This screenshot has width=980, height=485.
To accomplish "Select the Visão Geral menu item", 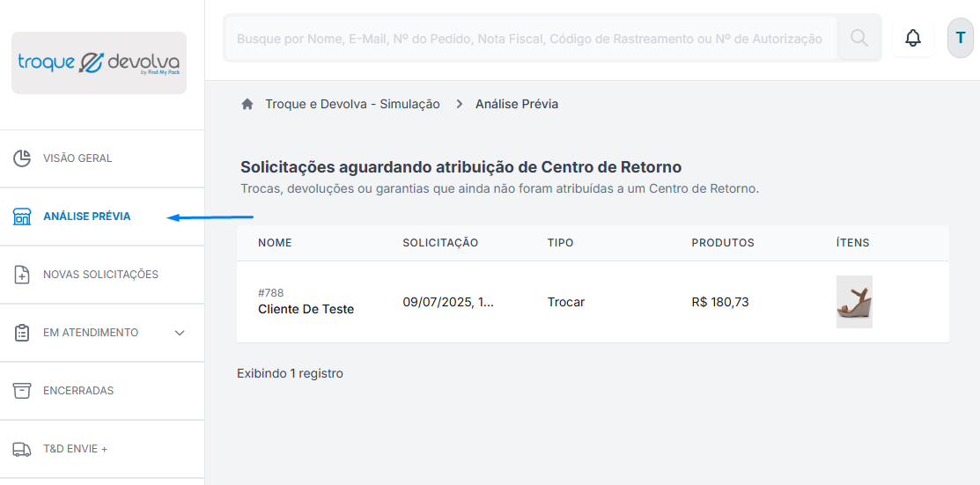I will (102, 158).
